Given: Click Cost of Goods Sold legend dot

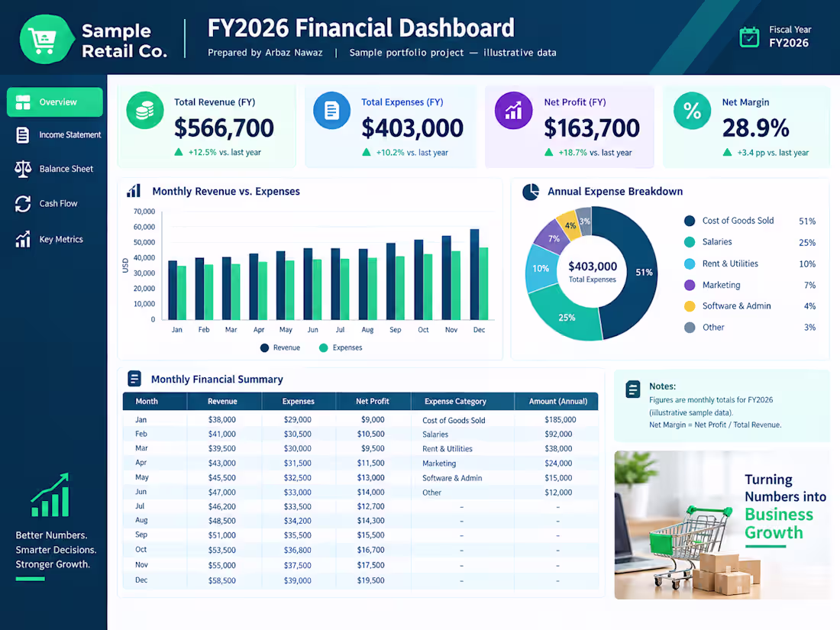Looking at the screenshot, I should click(690, 221).
